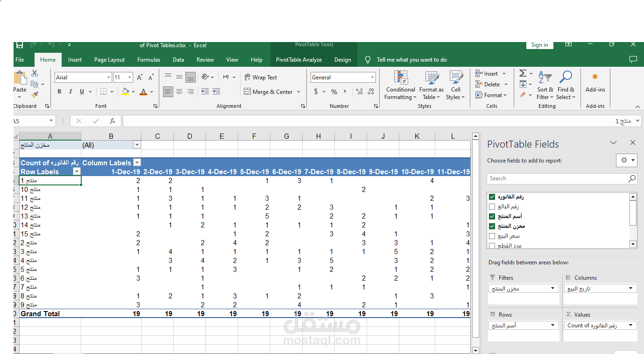Click the Percent Style button
Image resolution: width=644 pixels, height=354 pixels.
(x=334, y=92)
